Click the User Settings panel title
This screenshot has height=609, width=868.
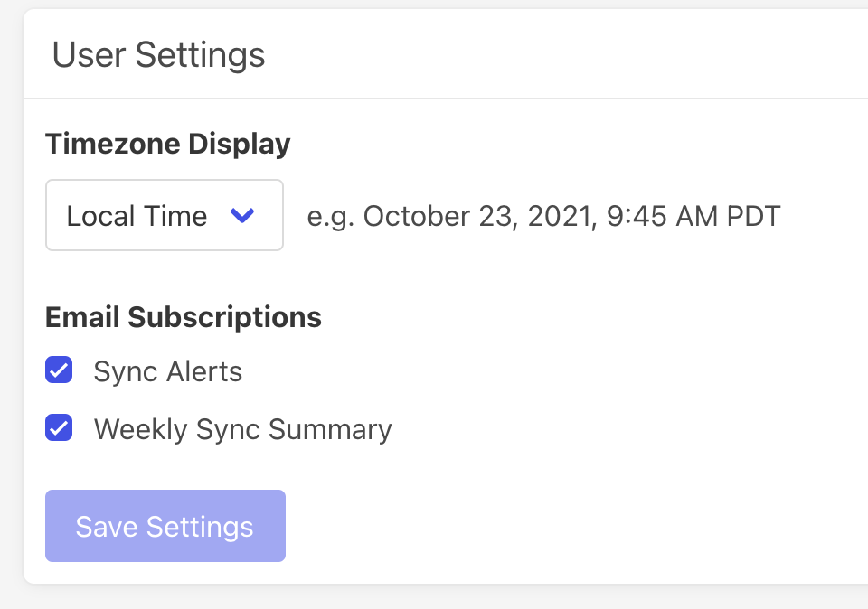tap(158, 54)
